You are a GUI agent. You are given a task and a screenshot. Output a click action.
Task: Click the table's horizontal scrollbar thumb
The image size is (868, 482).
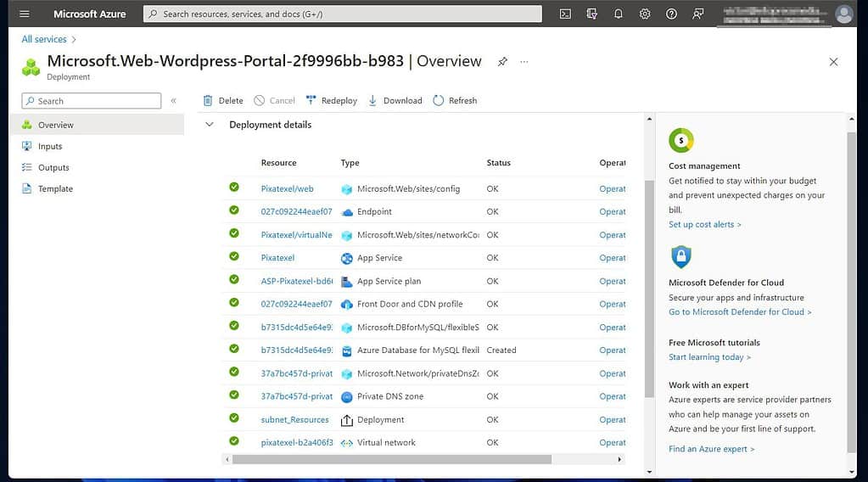(392, 459)
